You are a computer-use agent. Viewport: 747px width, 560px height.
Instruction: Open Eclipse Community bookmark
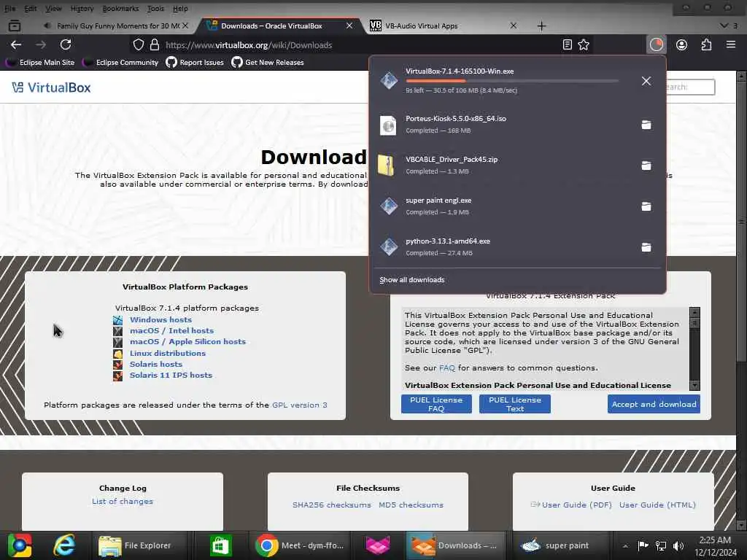click(121, 63)
